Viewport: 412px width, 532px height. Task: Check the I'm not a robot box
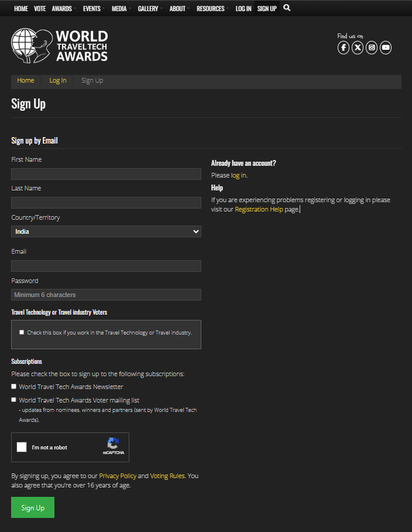(22, 447)
